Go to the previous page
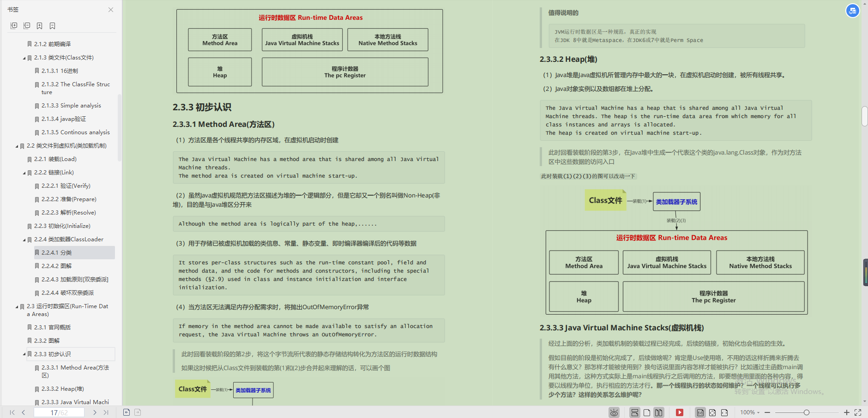Image resolution: width=868 pixels, height=418 pixels. tap(24, 412)
